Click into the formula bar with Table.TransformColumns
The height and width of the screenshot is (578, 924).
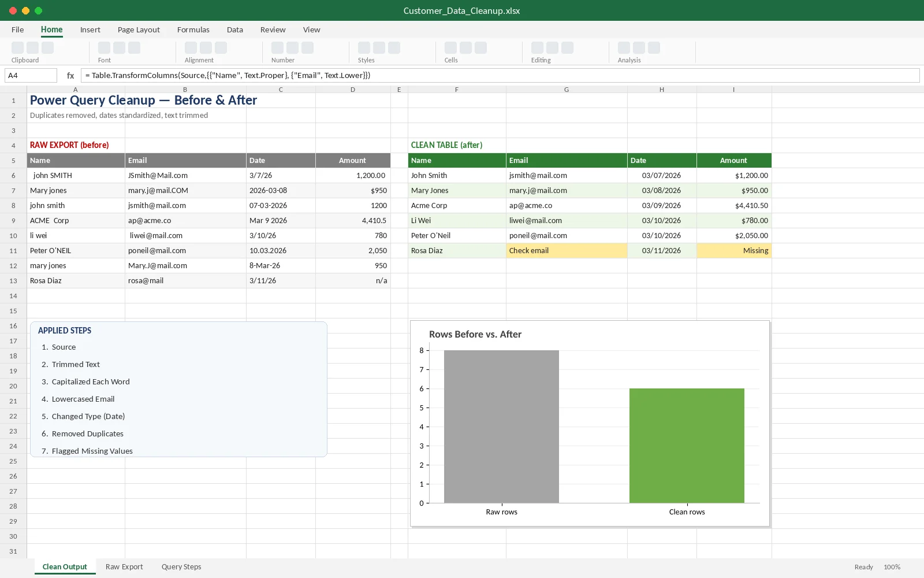(500, 75)
